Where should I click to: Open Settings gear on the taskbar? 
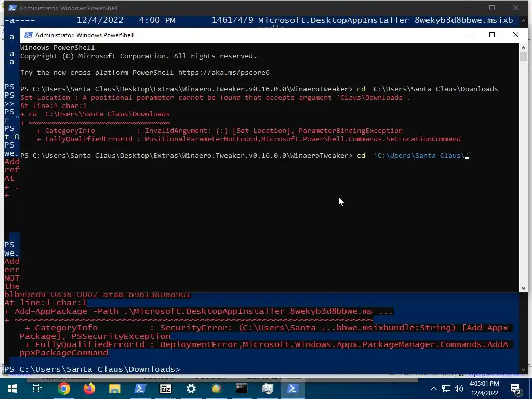tap(191, 389)
